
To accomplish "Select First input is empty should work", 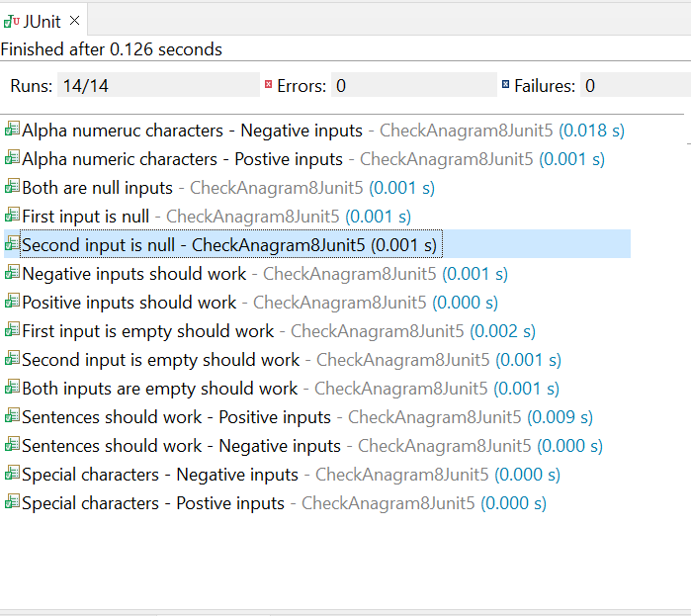I will tap(147, 330).
